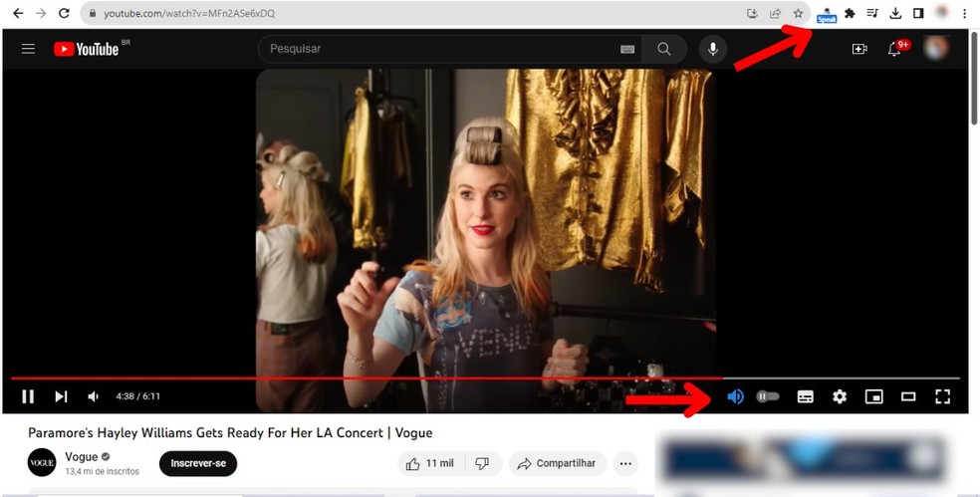Pause the video playback

[x=28, y=396]
